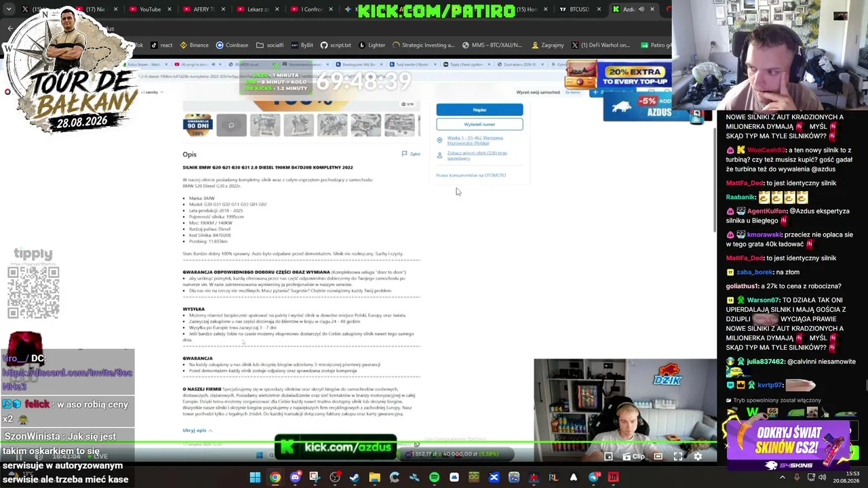Viewport: 868px width, 488px height.
Task: Select the grey video thumbnail in the gallery
Action: (231, 125)
